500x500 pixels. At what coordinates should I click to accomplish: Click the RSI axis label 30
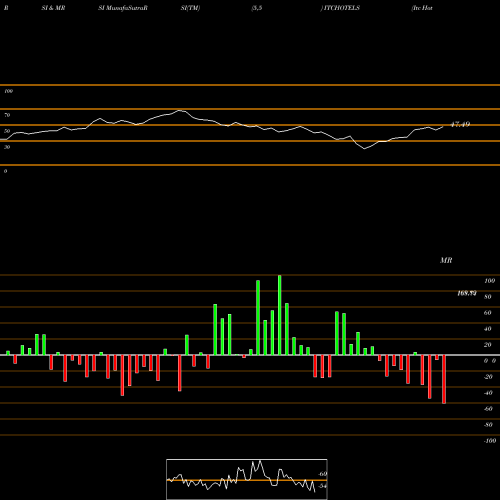tap(7, 147)
